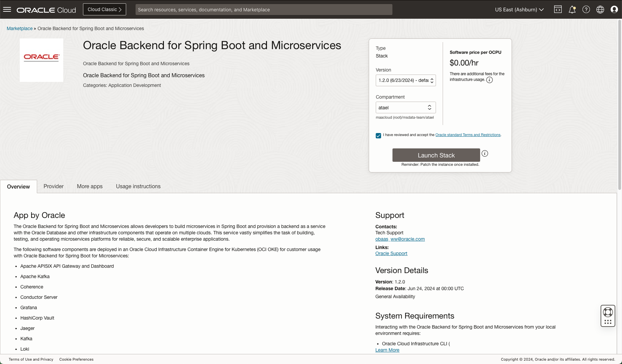Click info icon beside infrastructure usage fees

coord(489,80)
